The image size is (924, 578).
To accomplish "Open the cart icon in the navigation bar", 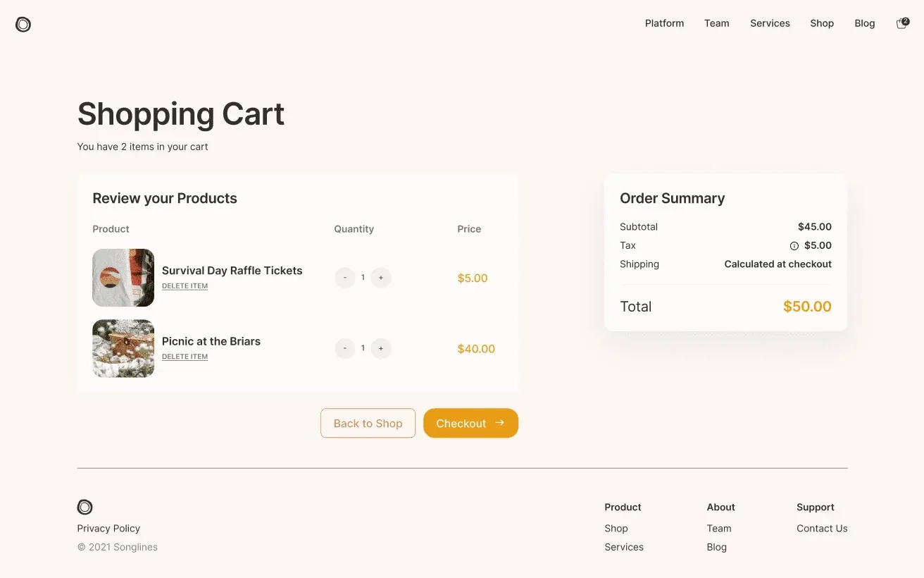I will point(902,23).
